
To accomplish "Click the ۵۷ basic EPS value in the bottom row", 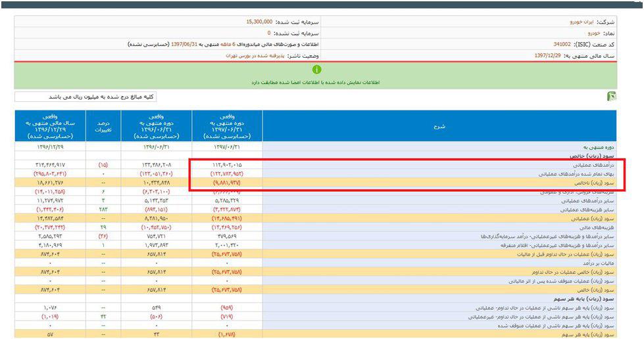I will pos(50,335).
